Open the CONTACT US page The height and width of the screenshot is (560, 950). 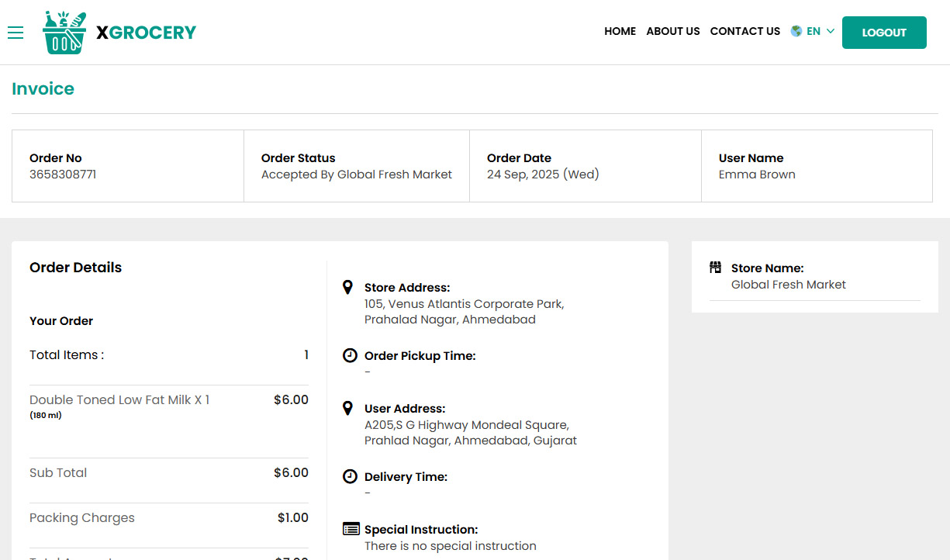(x=744, y=31)
